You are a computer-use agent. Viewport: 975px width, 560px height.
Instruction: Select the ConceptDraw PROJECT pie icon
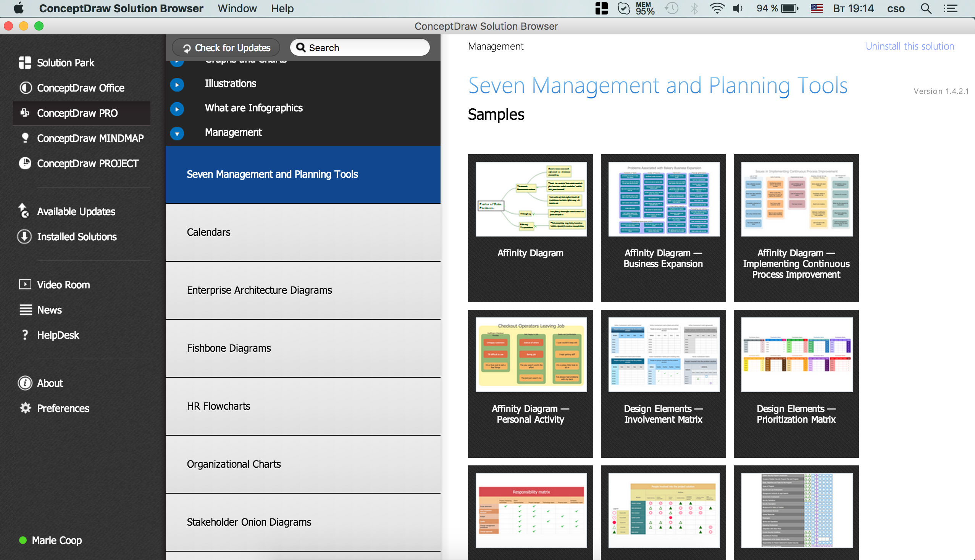pos(26,163)
